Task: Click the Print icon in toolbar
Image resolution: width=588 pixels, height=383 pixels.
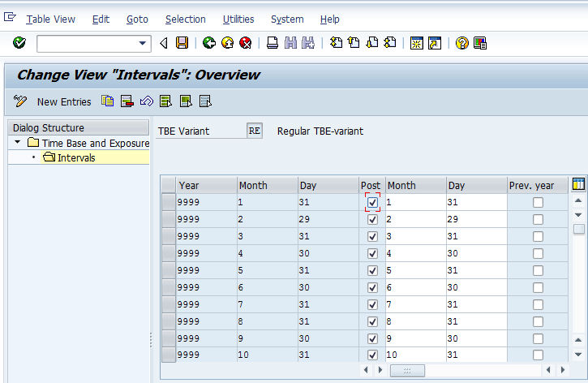Action: click(x=273, y=43)
